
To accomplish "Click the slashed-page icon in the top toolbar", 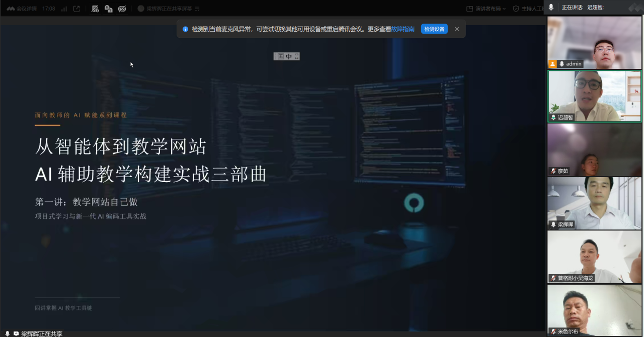I will (96, 9).
